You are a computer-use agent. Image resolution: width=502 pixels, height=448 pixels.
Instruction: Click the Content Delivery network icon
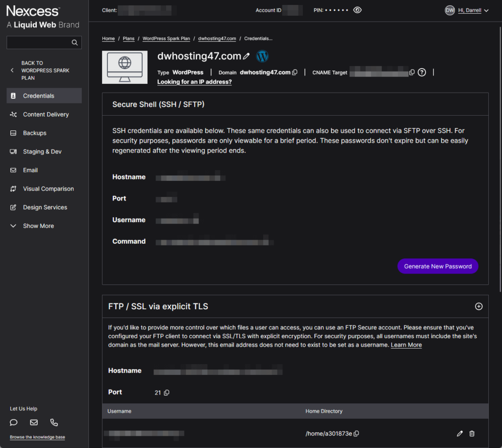(13, 114)
